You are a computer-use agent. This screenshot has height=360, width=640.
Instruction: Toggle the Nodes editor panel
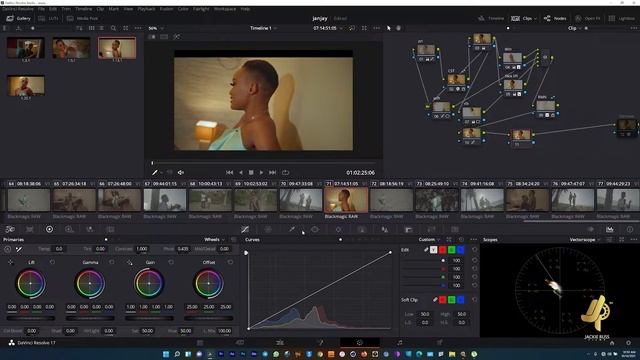tap(555, 18)
